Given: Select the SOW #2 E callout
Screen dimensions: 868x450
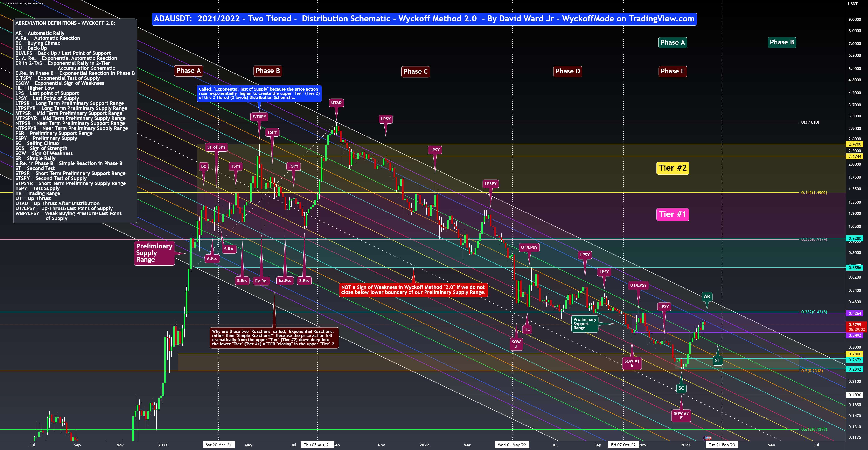Looking at the screenshot, I should click(x=681, y=416).
